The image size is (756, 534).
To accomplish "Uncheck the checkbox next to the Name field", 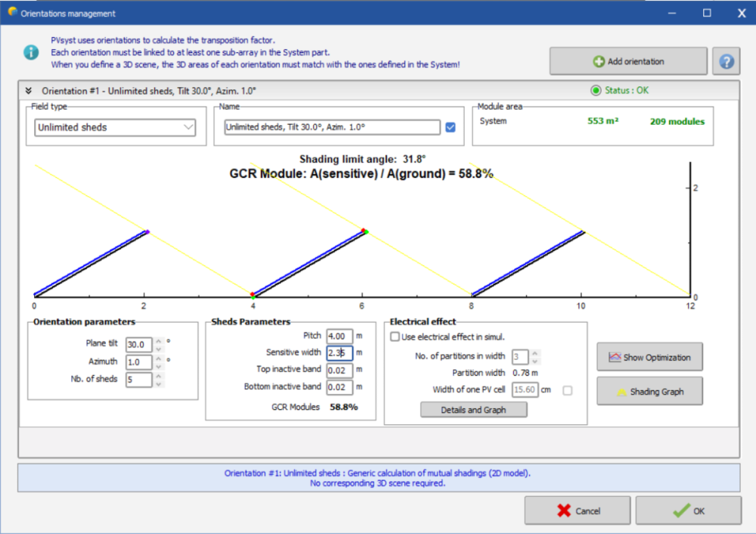I will coord(451,128).
